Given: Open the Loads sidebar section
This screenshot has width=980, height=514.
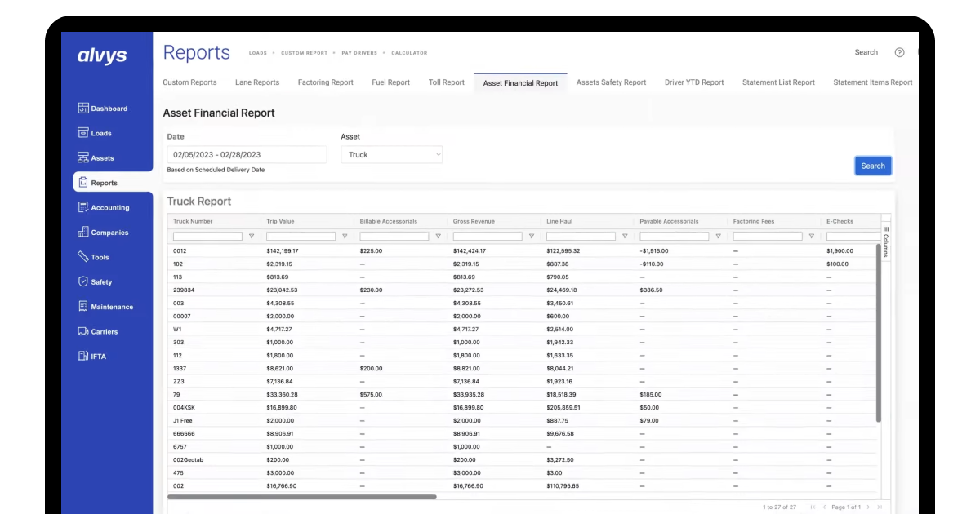Looking at the screenshot, I should coord(95,133).
